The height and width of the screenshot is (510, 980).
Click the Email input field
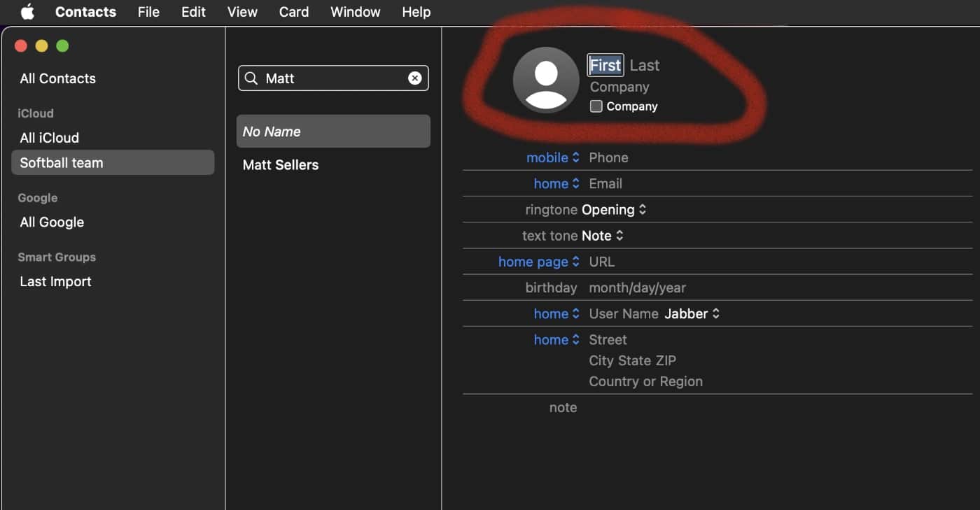[x=606, y=184]
